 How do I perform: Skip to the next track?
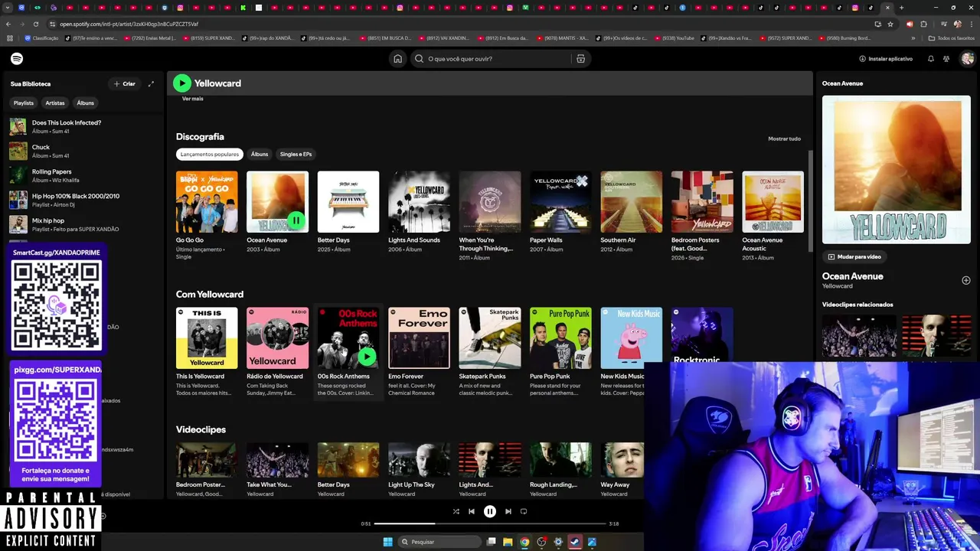coord(508,511)
